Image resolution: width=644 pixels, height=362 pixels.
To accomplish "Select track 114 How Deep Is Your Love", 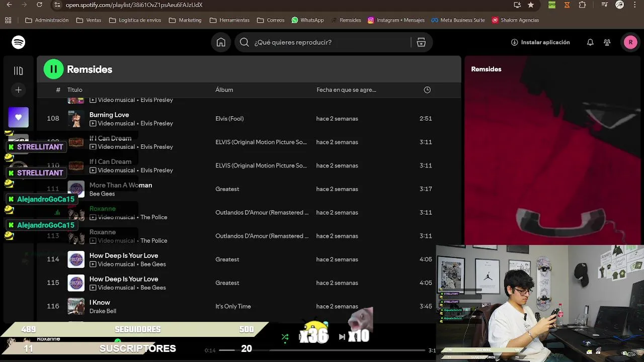I will tap(124, 255).
